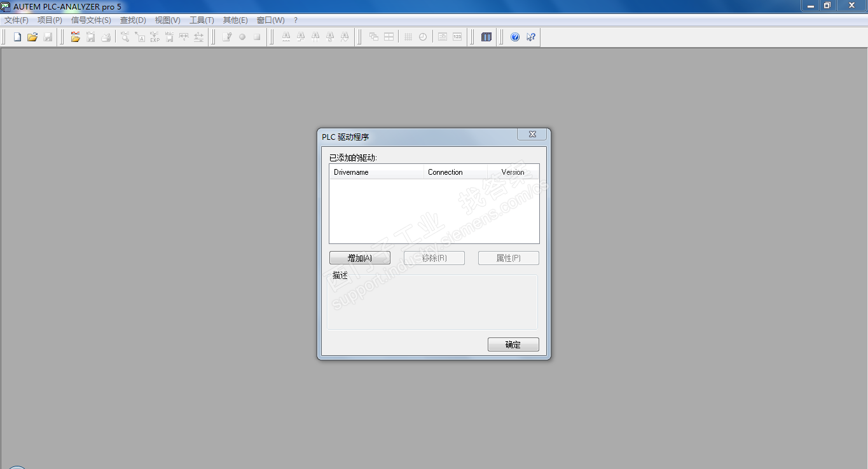This screenshot has height=469, width=868.
Task: Activate the context help pointer icon
Action: tap(530, 37)
